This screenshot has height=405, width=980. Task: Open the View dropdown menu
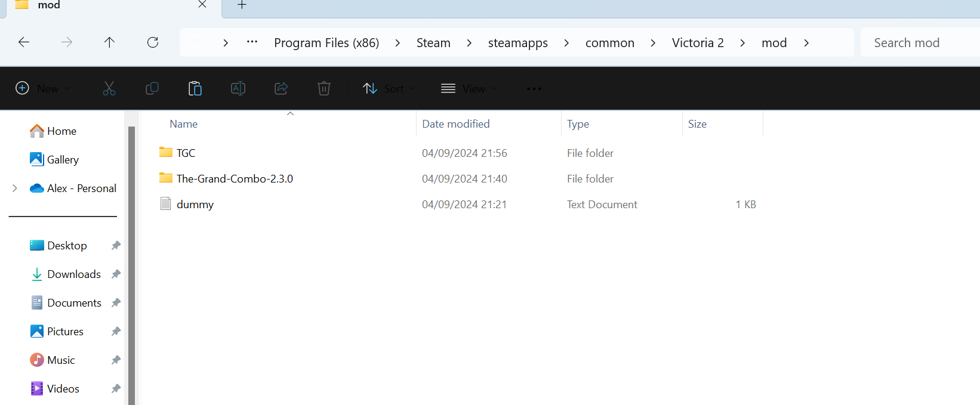[x=469, y=89]
